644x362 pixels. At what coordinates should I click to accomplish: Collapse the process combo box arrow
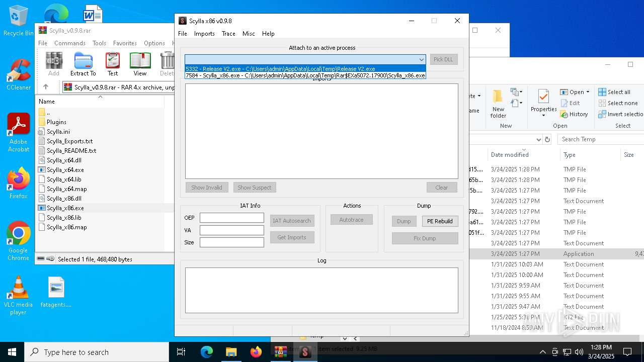[421, 59]
